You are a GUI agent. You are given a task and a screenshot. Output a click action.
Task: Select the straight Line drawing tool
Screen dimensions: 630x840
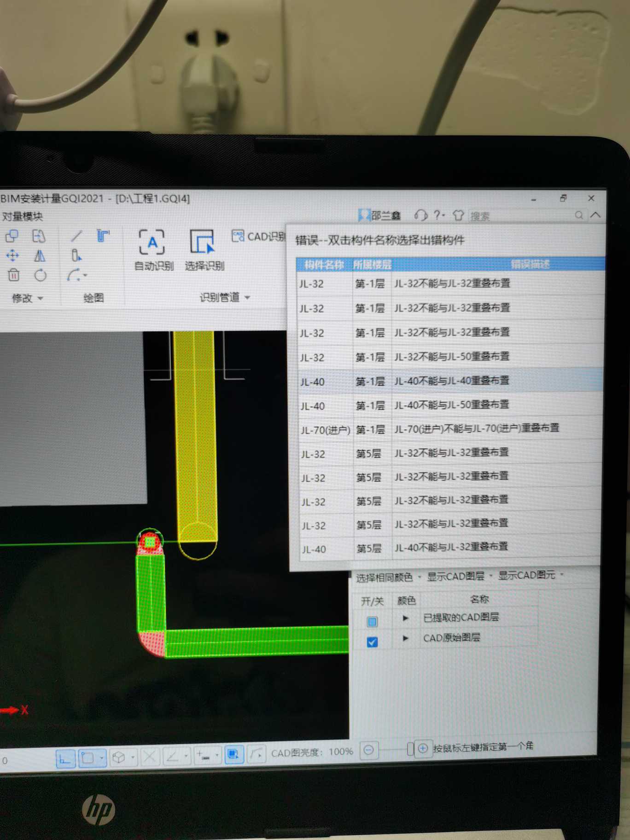pyautogui.click(x=76, y=236)
